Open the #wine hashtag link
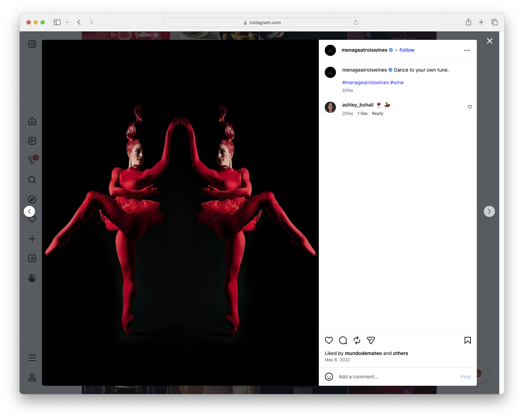Screen dimensions: 524x420 click(397, 82)
